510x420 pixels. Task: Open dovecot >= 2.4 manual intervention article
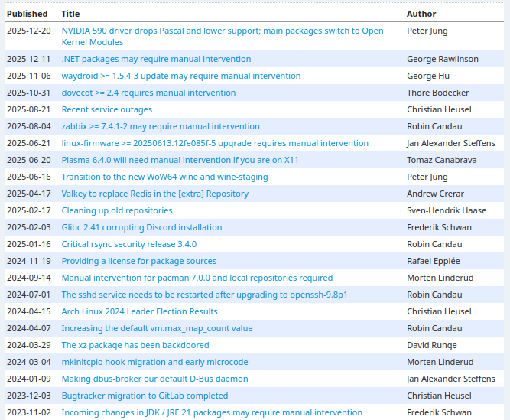pyautogui.click(x=148, y=93)
